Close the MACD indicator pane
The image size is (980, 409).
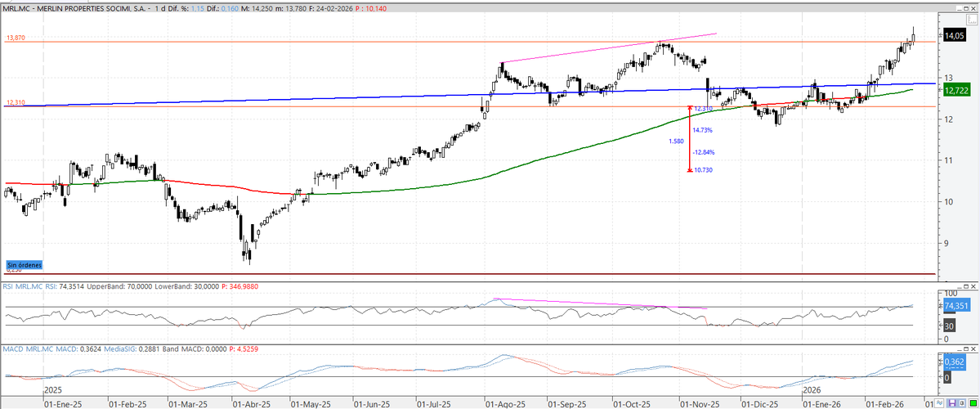pyautogui.click(x=973, y=349)
